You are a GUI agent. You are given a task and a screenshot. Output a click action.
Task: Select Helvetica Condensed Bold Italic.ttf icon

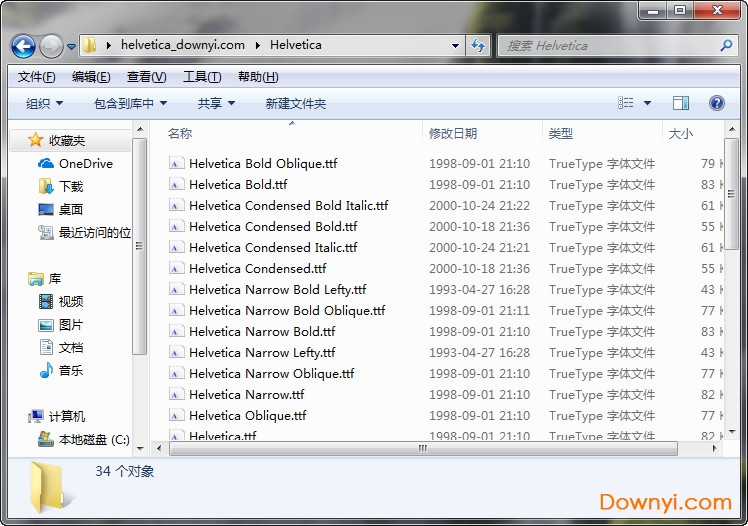coord(176,205)
